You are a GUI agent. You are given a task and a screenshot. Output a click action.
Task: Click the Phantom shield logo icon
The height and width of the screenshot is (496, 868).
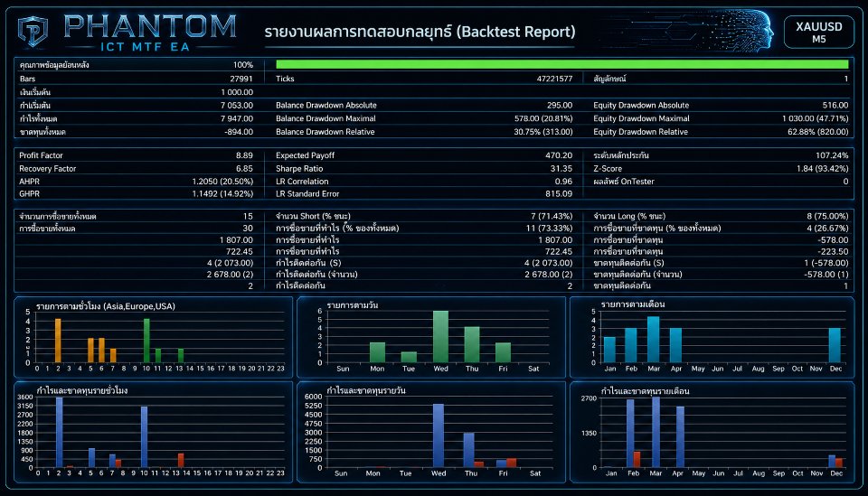click(x=33, y=32)
